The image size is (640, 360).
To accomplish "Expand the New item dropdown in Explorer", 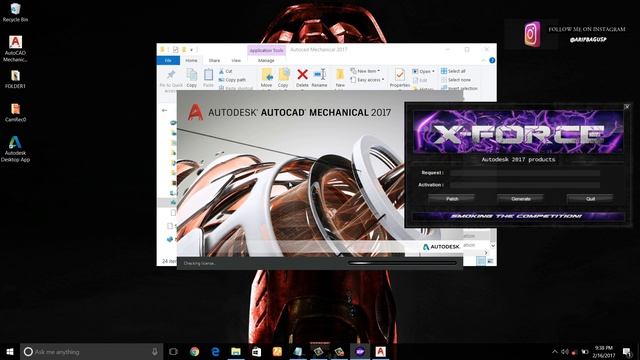I will [365, 71].
